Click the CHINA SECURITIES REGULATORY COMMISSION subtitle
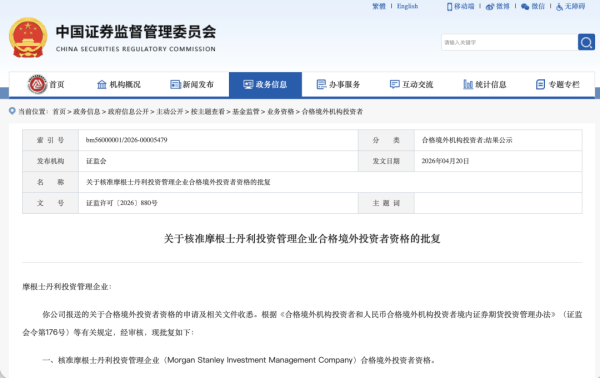 [136, 49]
